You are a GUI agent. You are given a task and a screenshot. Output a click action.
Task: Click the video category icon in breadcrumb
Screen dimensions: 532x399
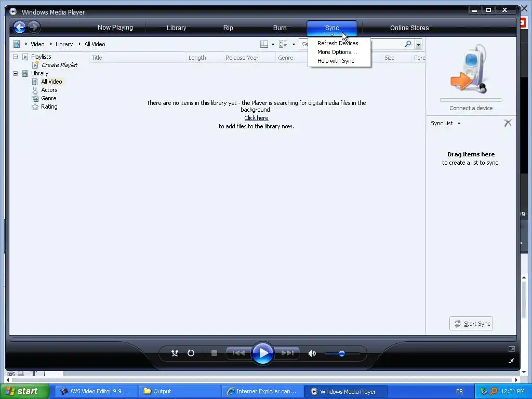[x=16, y=44]
